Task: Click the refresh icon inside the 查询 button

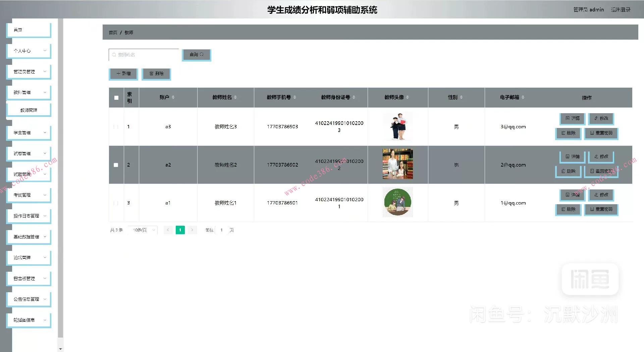Action: (x=202, y=54)
